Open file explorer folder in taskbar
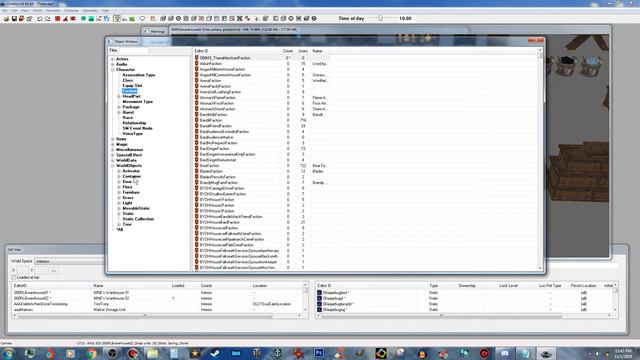 click(x=153, y=353)
